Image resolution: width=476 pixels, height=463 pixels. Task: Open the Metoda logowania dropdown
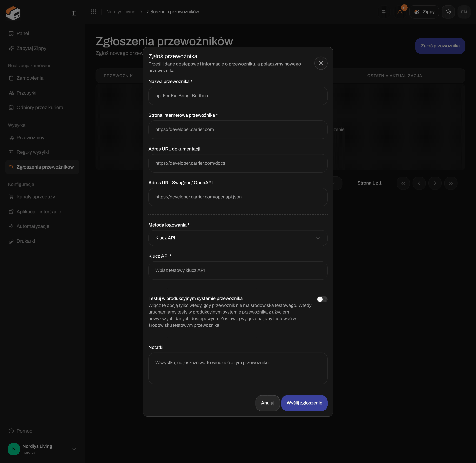click(x=238, y=238)
